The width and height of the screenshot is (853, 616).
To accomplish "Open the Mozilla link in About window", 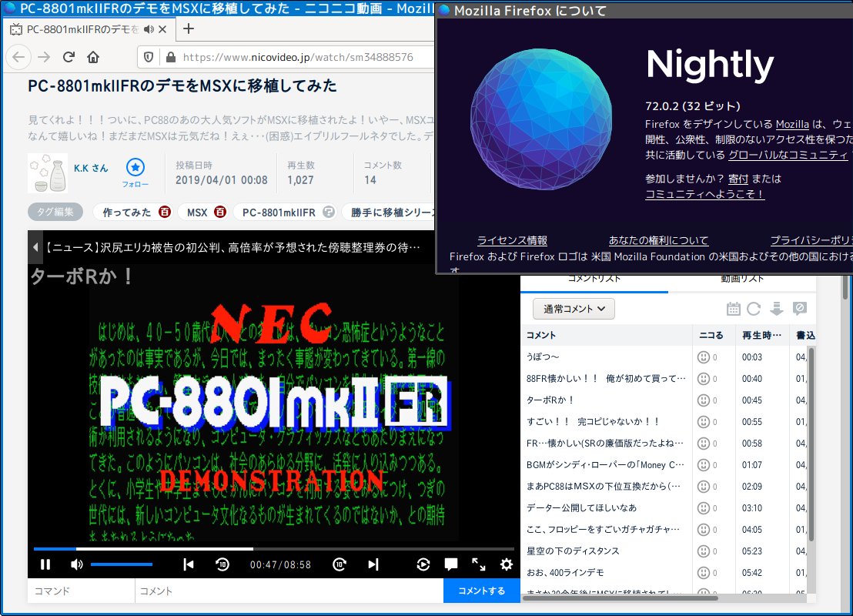I will click(x=792, y=124).
